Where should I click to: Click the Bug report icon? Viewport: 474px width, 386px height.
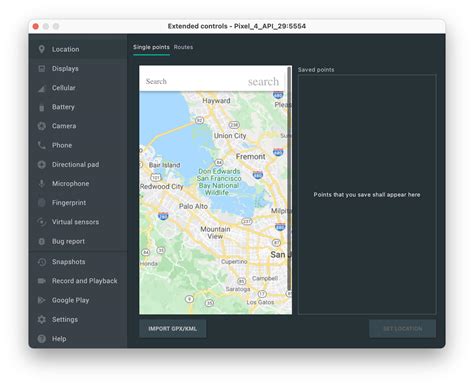tap(41, 241)
